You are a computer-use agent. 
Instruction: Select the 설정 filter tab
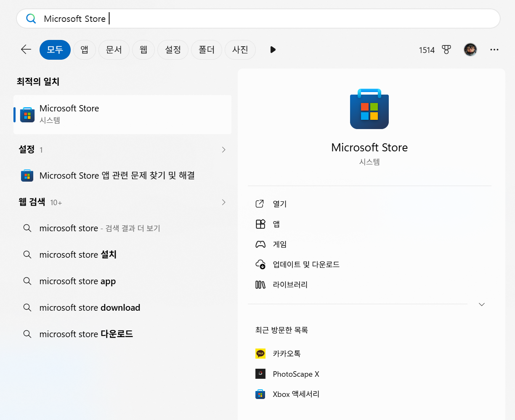coord(173,50)
